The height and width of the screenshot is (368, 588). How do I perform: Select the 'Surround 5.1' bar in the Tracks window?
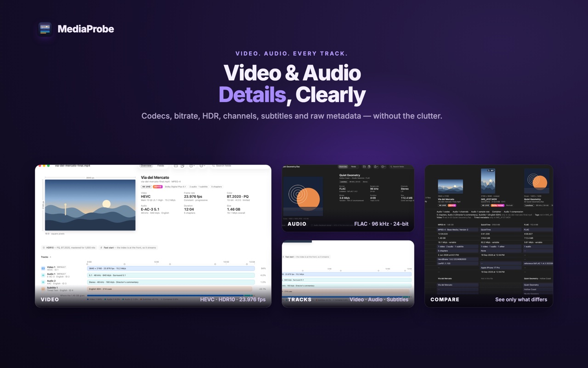(346, 280)
